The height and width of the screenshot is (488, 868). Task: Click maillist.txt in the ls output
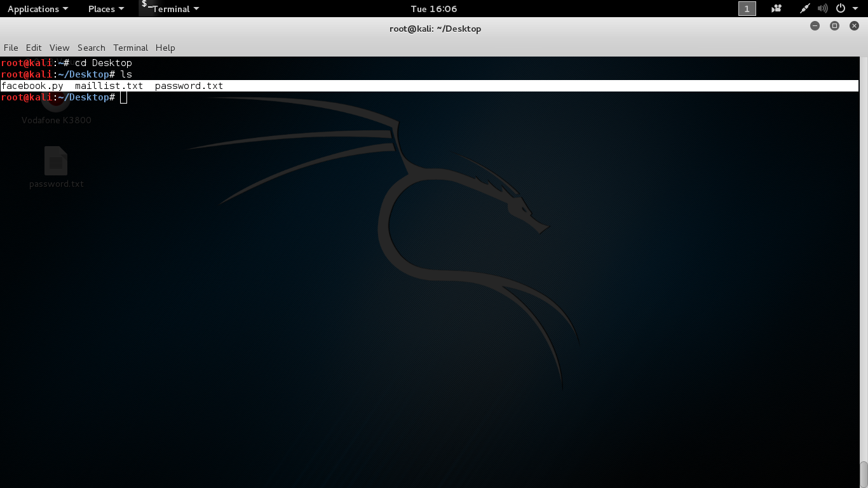point(109,86)
